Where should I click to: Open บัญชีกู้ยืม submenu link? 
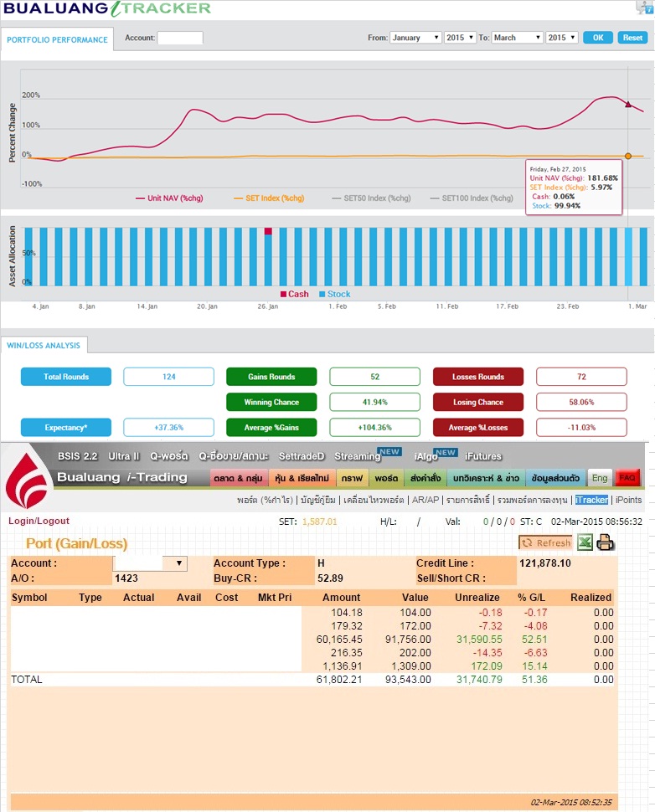318,500
